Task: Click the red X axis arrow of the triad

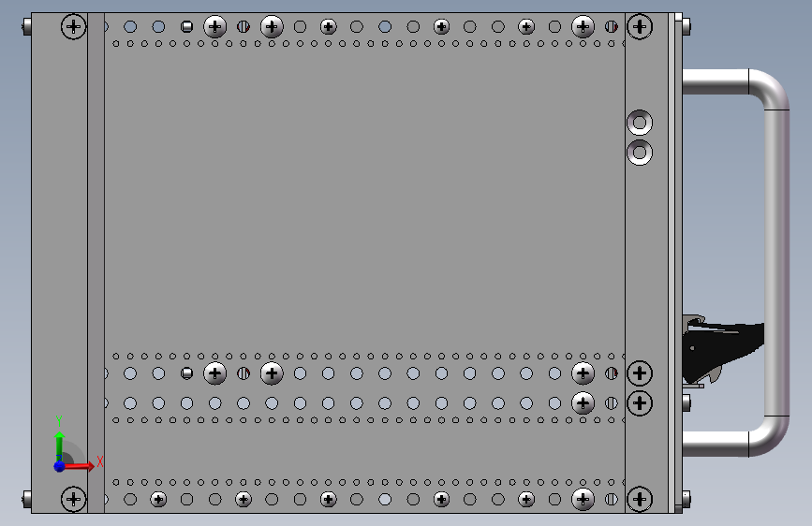Action: (x=79, y=466)
